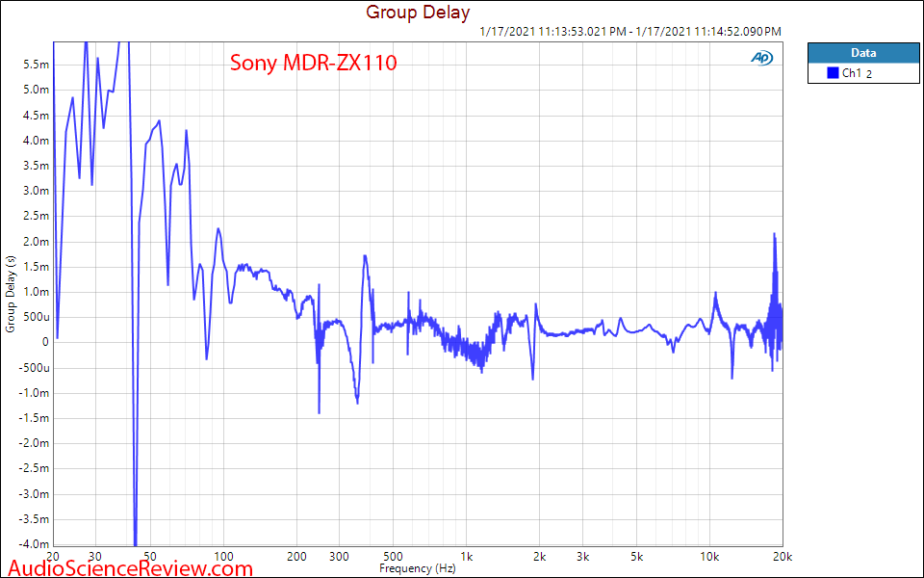The image size is (924, 578).
Task: Click the '500u' y-axis tick label
Action: coord(36,317)
